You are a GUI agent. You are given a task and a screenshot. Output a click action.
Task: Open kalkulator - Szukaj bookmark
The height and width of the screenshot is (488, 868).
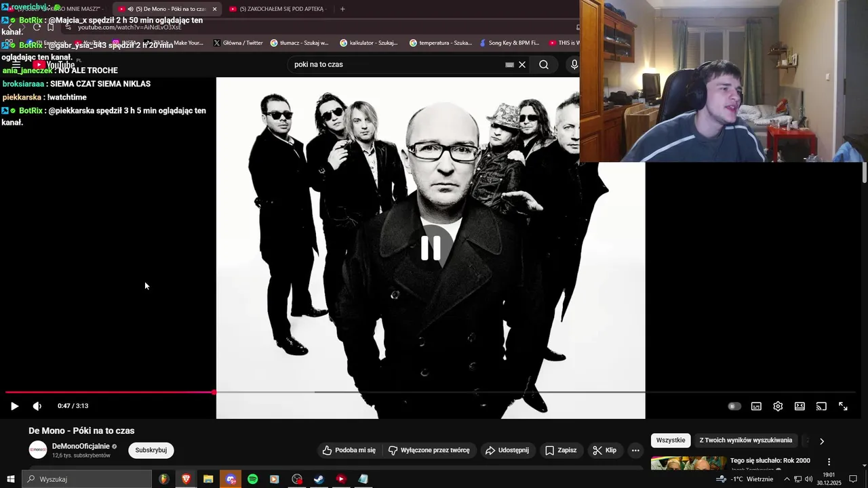(x=369, y=43)
